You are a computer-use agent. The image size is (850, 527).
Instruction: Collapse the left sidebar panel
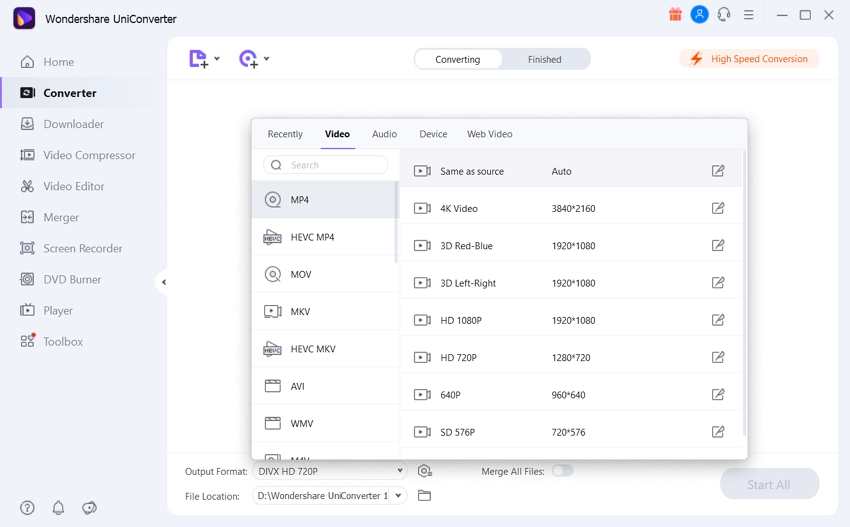163,282
